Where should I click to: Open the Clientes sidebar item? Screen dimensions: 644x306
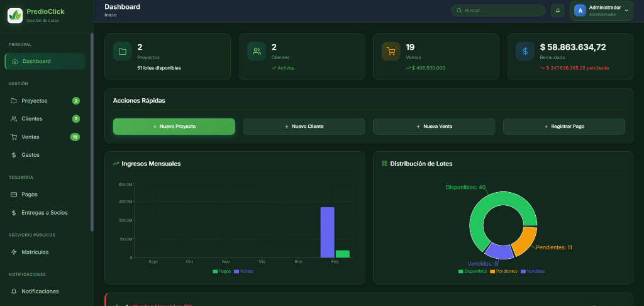tap(45, 119)
